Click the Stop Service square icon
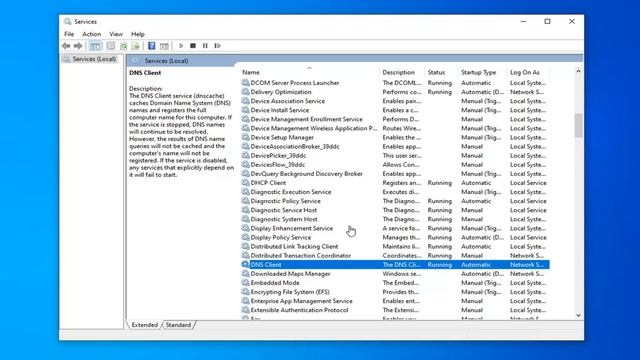This screenshot has width=640, height=360. point(193,46)
